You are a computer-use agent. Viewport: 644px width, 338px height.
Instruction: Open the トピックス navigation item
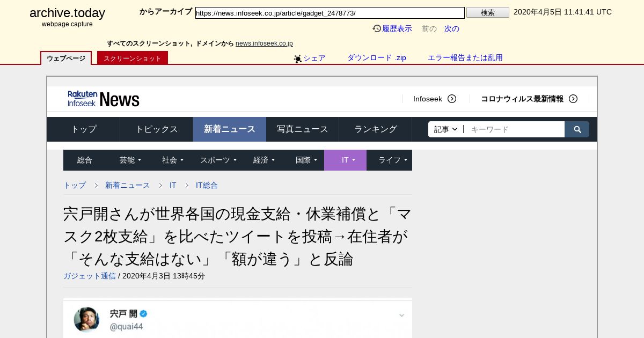coord(157,129)
